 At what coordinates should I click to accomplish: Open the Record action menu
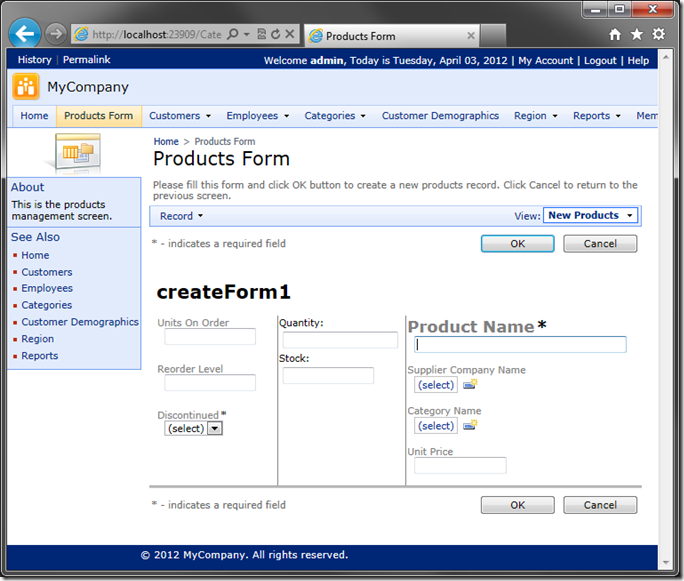pyautogui.click(x=181, y=216)
